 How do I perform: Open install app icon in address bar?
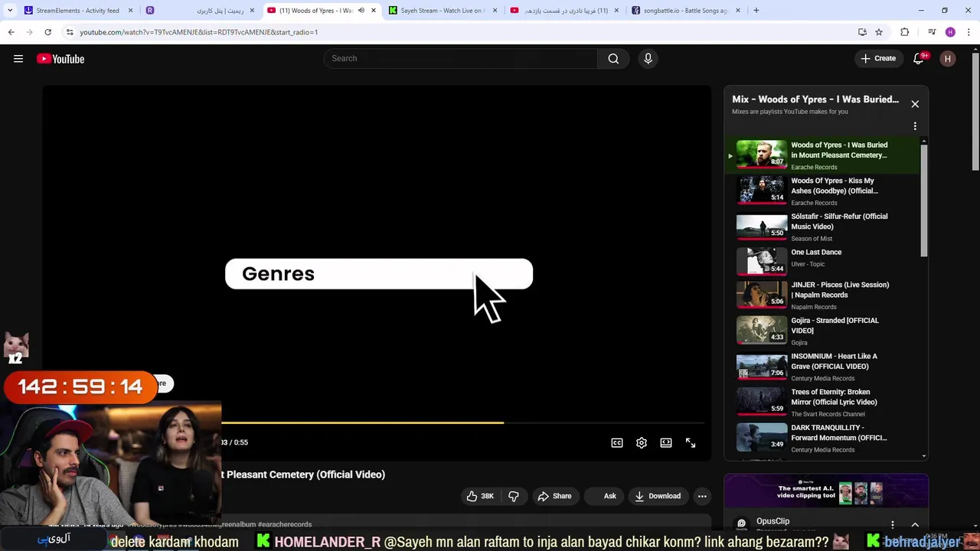(862, 32)
